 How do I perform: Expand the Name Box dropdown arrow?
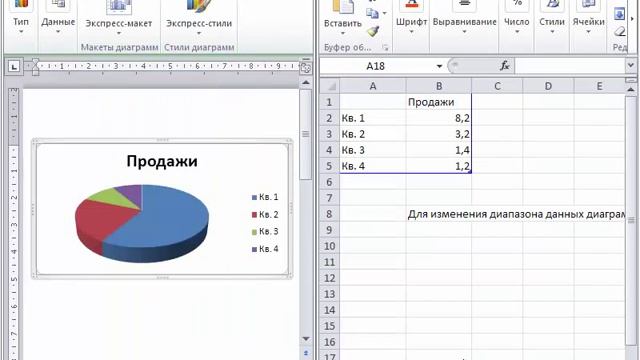click(439, 66)
